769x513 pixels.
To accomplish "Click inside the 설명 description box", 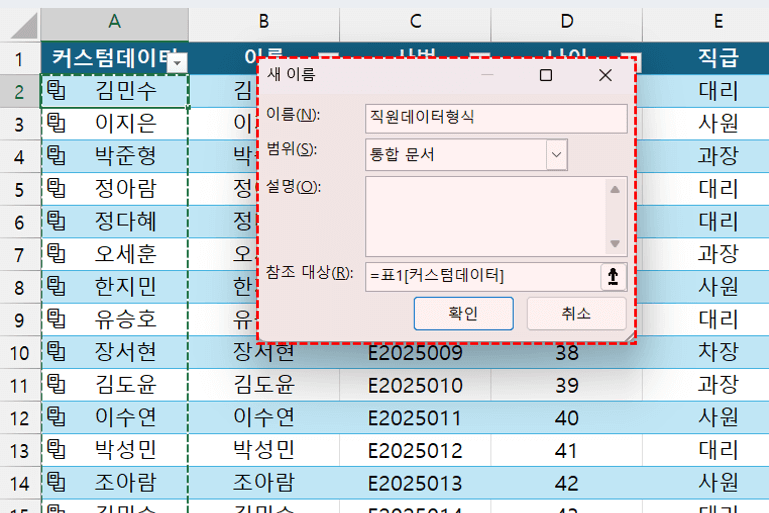I will pos(485,216).
